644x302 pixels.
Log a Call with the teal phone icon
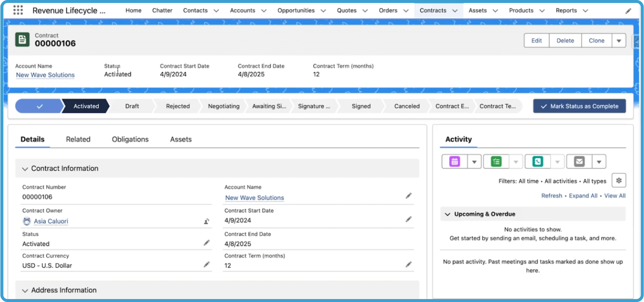[x=537, y=161]
